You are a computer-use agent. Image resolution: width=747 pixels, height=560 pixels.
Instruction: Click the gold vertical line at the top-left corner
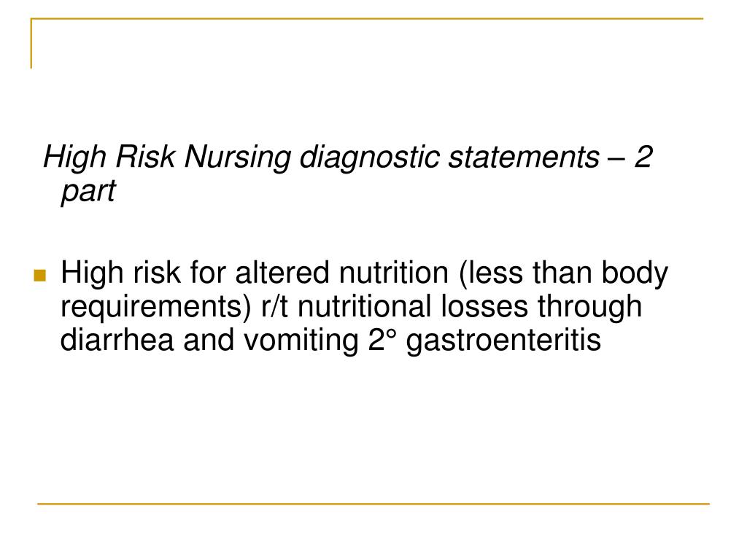point(31,43)
